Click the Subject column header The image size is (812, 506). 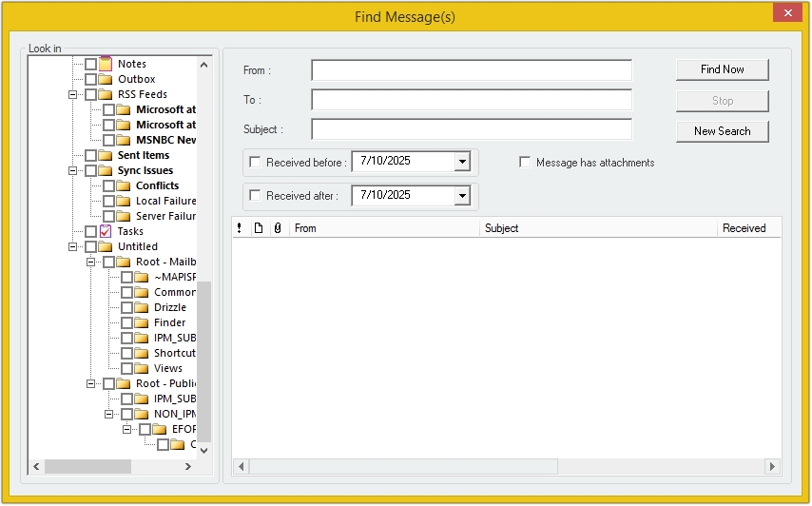(x=599, y=228)
